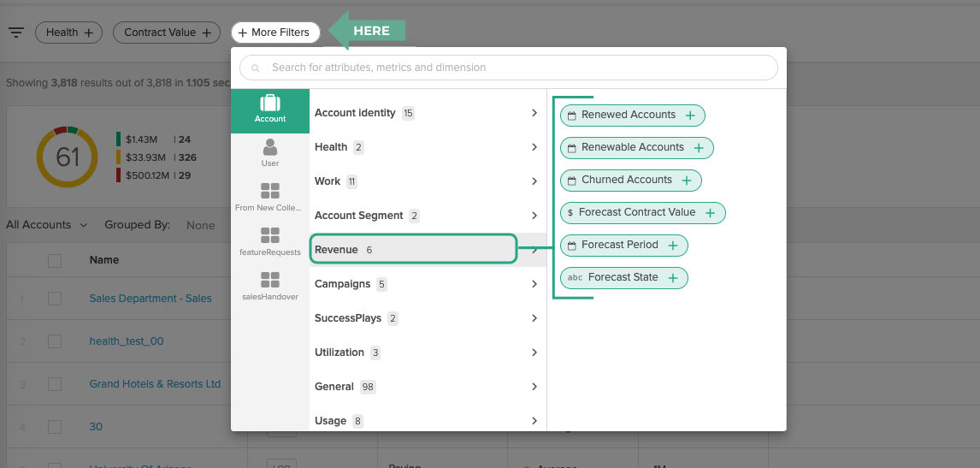Open the Work attribute group
The image size is (980, 468).
428,181
